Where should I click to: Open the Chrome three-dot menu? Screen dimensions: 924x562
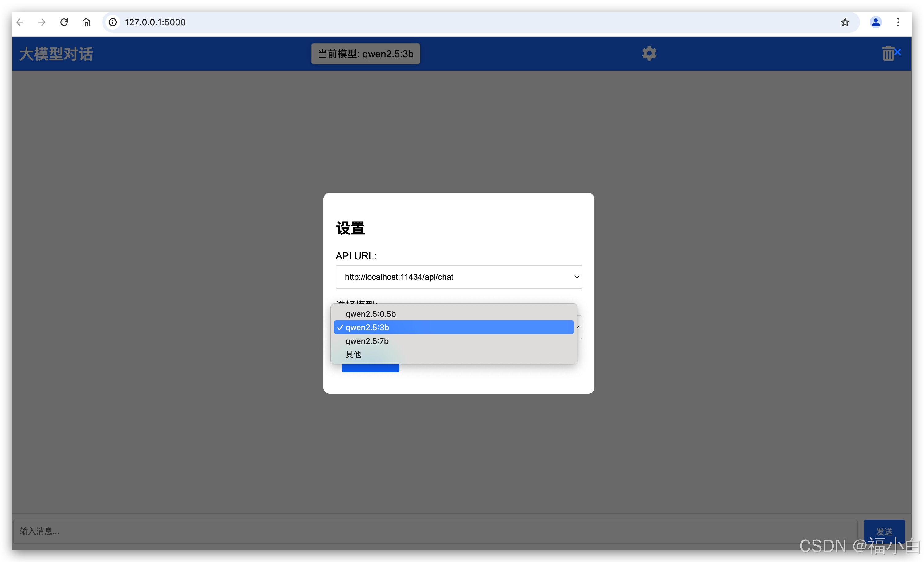pos(898,22)
